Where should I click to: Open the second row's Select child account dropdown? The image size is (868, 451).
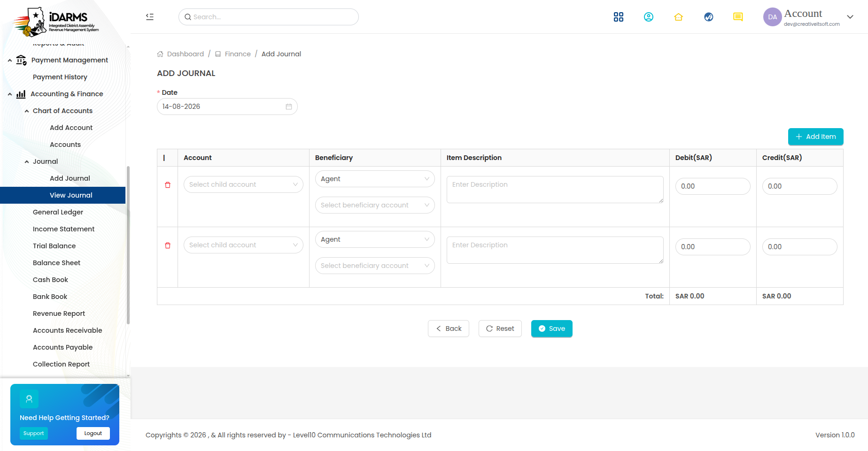243,245
